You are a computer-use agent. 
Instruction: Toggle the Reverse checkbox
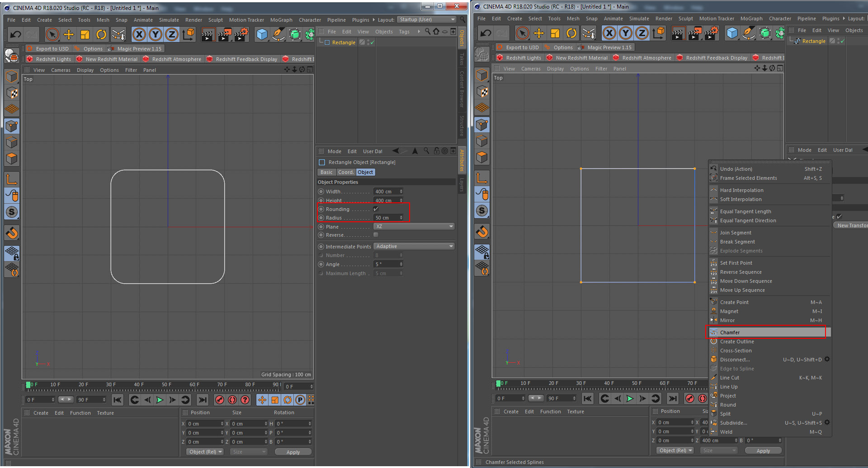coord(376,235)
